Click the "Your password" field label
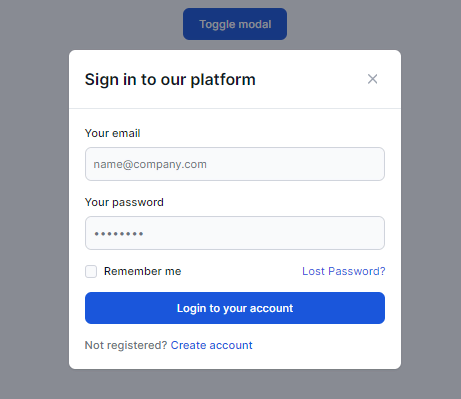The width and height of the screenshot is (461, 399). 124,202
